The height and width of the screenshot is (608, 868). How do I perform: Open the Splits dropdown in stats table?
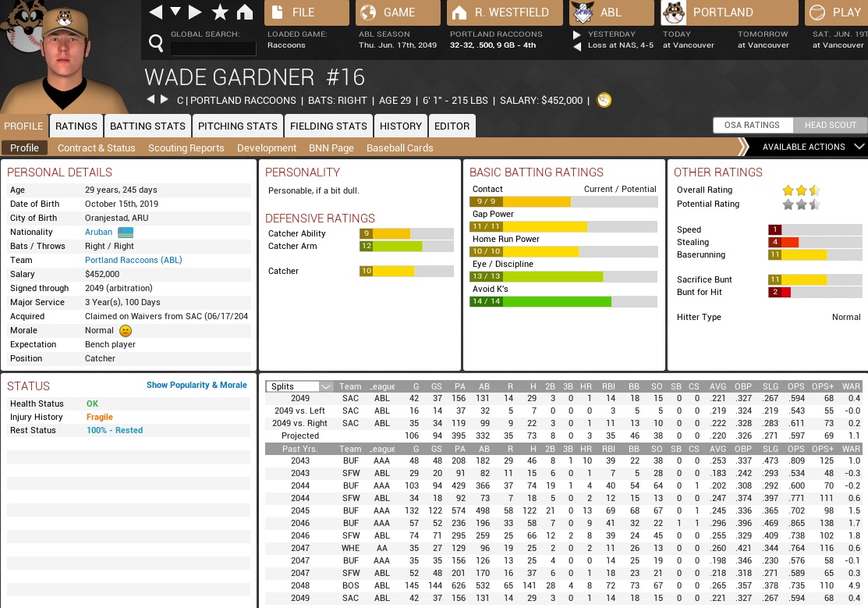[x=299, y=386]
